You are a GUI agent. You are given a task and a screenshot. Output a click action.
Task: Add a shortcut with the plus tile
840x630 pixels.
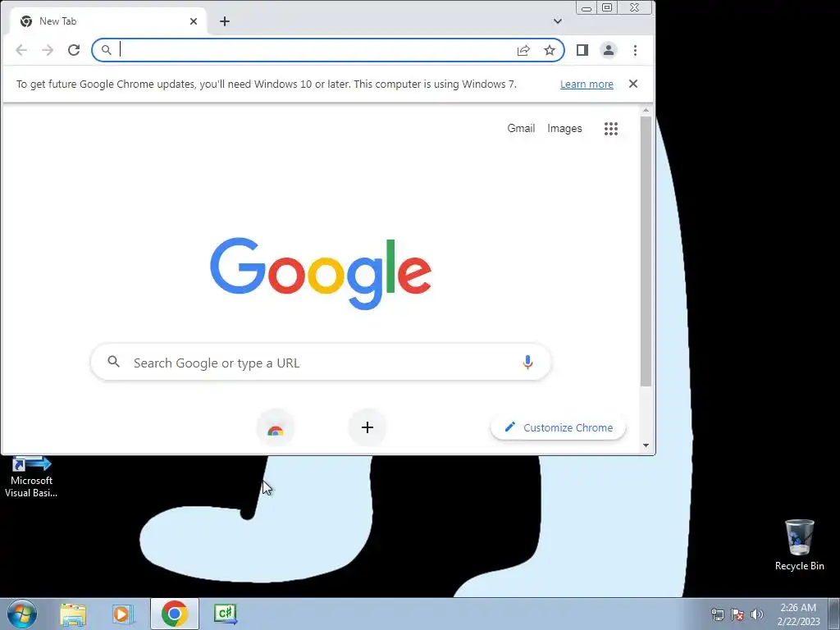[x=367, y=427]
